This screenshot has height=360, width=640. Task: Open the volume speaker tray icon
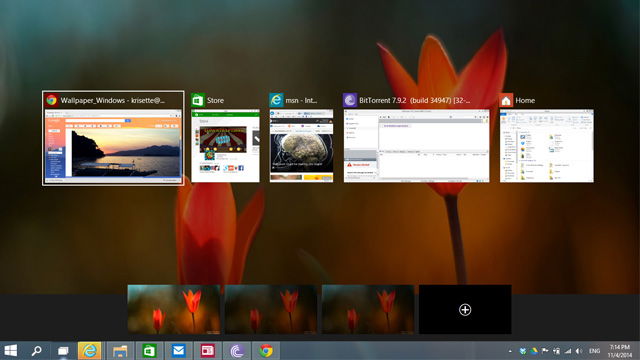pos(579,351)
